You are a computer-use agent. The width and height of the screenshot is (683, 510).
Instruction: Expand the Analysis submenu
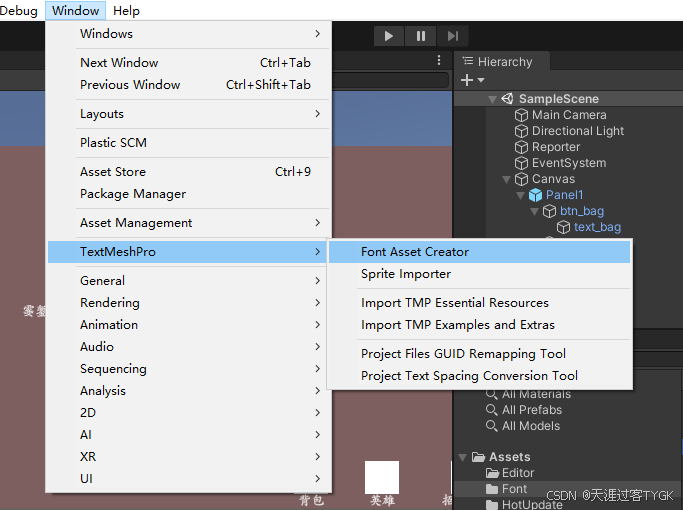click(x=189, y=391)
